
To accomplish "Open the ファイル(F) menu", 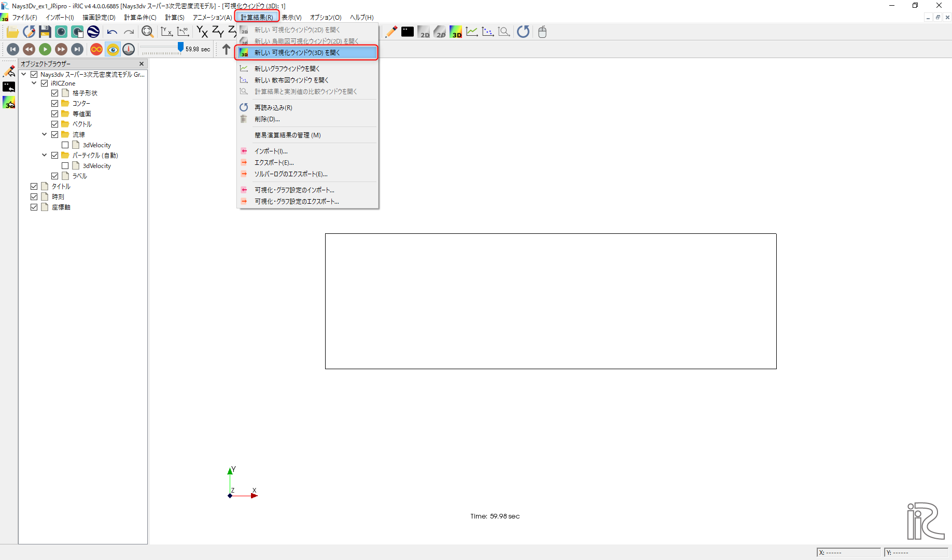I will [x=24, y=17].
